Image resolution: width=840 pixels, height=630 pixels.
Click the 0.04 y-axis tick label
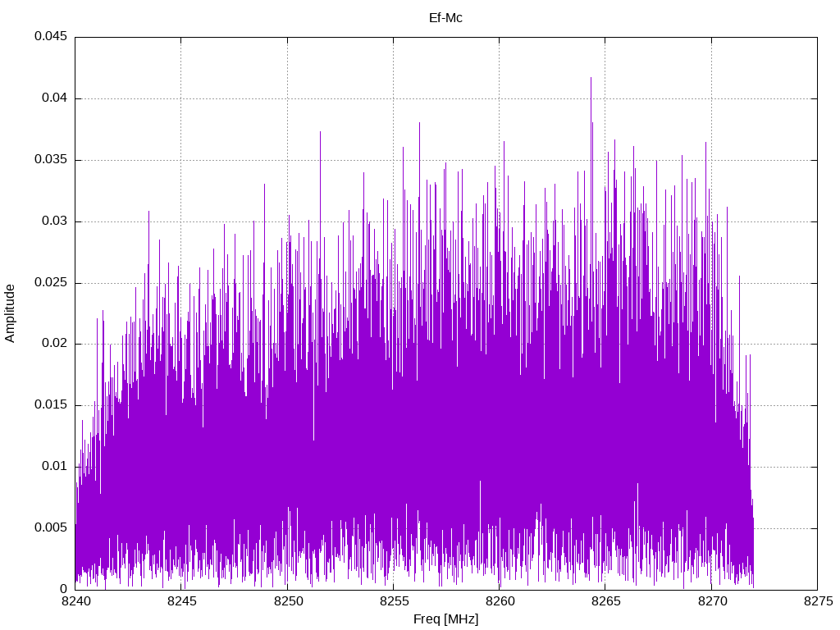pyautogui.click(x=55, y=98)
